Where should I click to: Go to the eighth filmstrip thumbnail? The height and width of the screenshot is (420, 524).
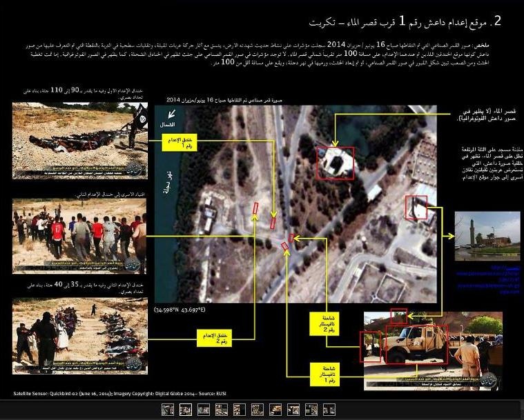pyautogui.click(x=293, y=409)
